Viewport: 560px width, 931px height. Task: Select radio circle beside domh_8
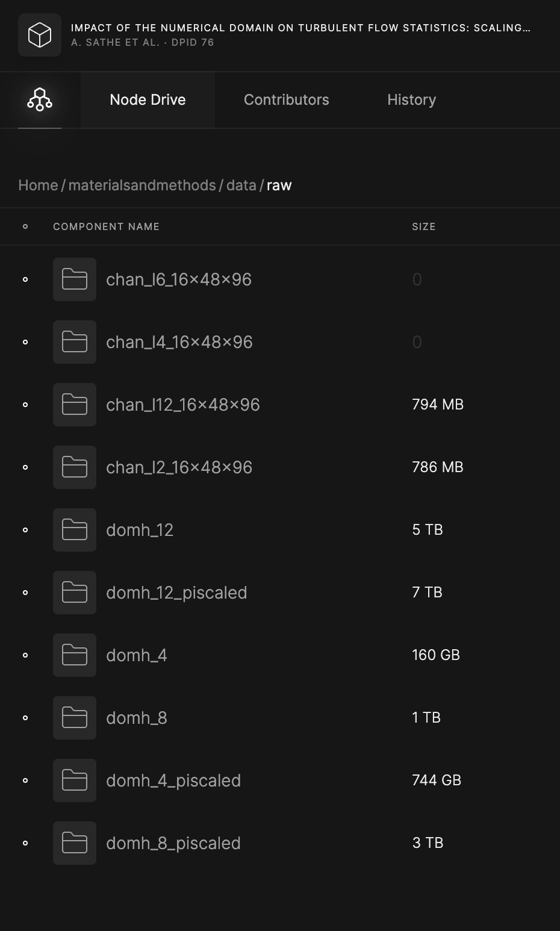click(25, 718)
